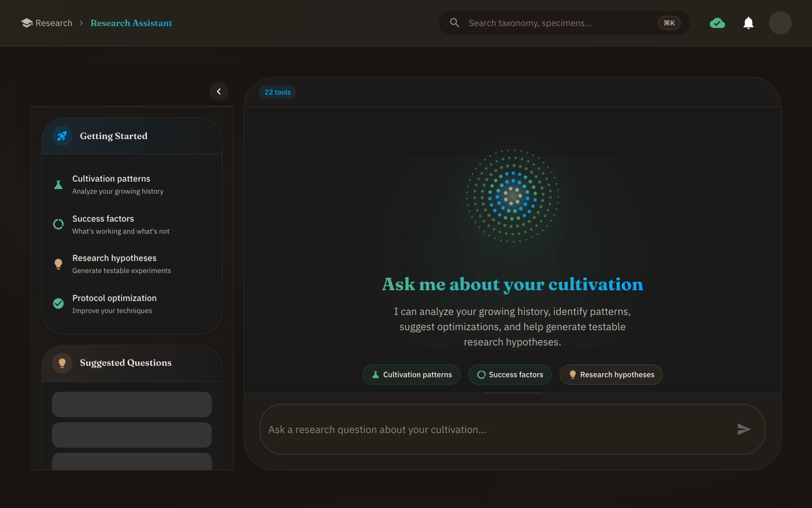Select the Getting Started header
812x508 pixels.
[132, 136]
